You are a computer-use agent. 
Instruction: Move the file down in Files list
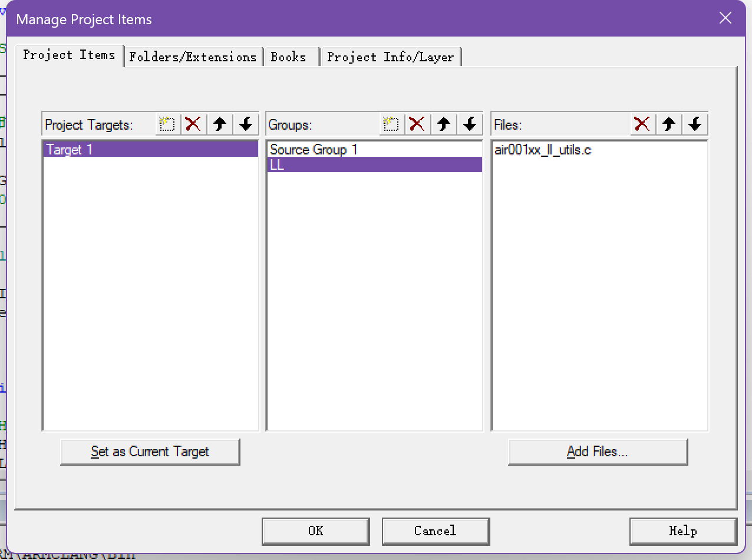pyautogui.click(x=695, y=124)
